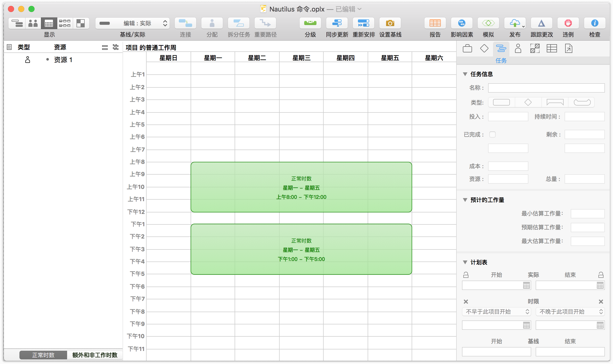The width and height of the screenshot is (613, 364).
Task: Switch to the calendar view icon
Action: (x=49, y=23)
